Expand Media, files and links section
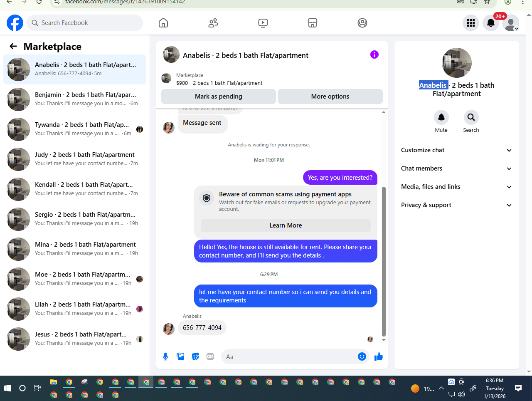Viewport: 532px width, 401px height. pyautogui.click(x=456, y=187)
